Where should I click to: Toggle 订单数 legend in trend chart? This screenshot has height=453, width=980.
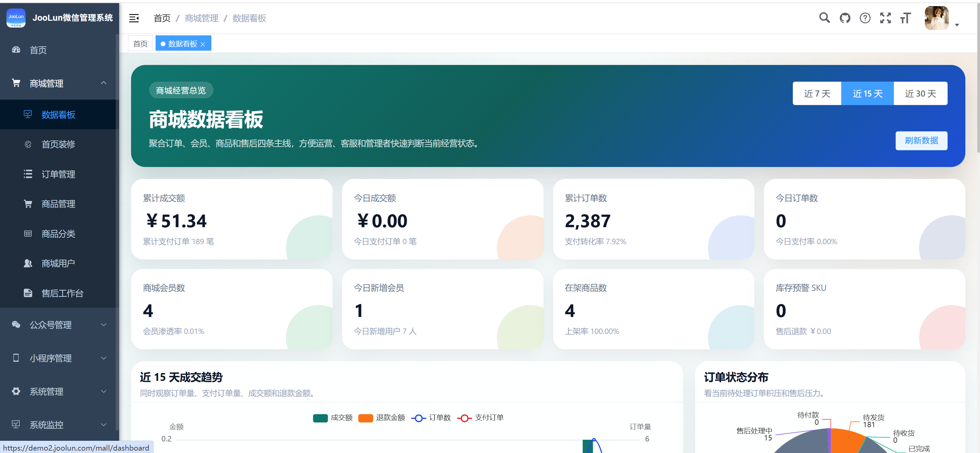point(431,417)
